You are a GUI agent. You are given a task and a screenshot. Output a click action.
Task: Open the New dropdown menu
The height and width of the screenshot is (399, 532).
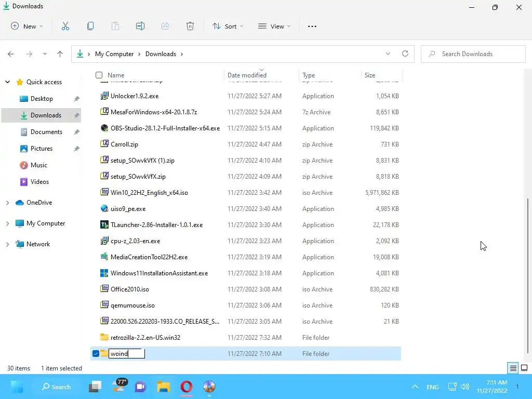(26, 26)
